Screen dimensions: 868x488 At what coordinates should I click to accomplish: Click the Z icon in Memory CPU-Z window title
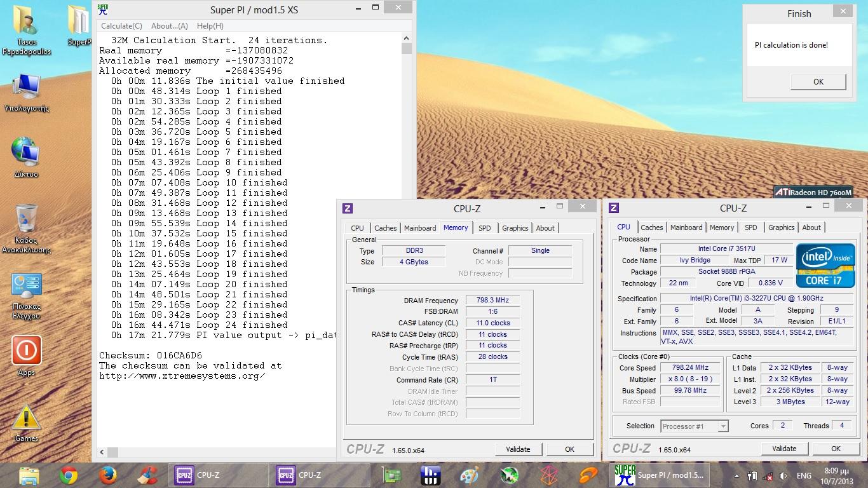pos(348,208)
